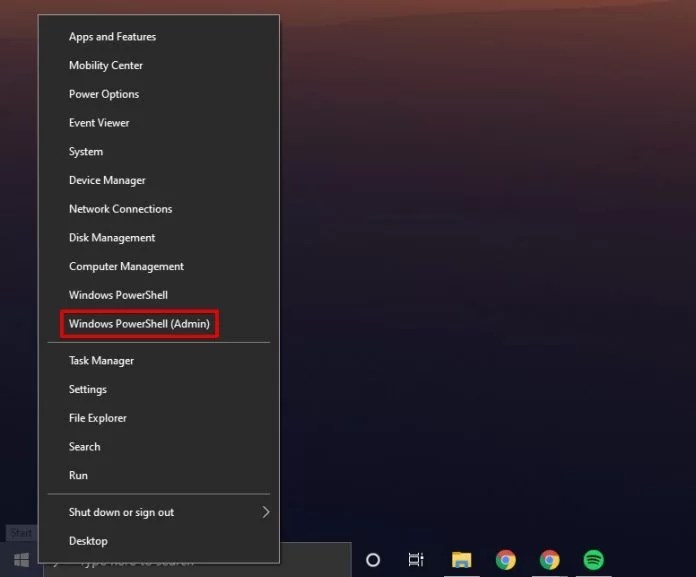Viewport: 696px width, 577px height.
Task: Select Search in the menu
Action: click(159, 447)
